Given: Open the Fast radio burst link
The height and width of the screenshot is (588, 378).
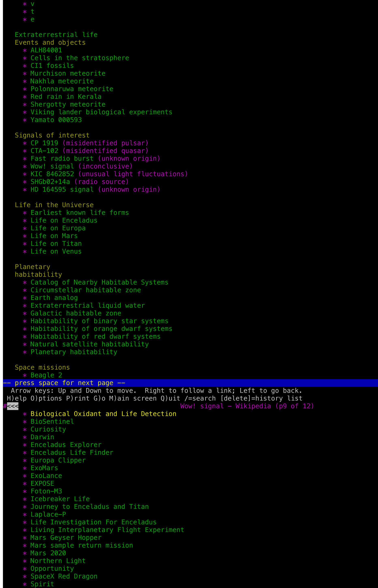Looking at the screenshot, I should tap(62, 159).
